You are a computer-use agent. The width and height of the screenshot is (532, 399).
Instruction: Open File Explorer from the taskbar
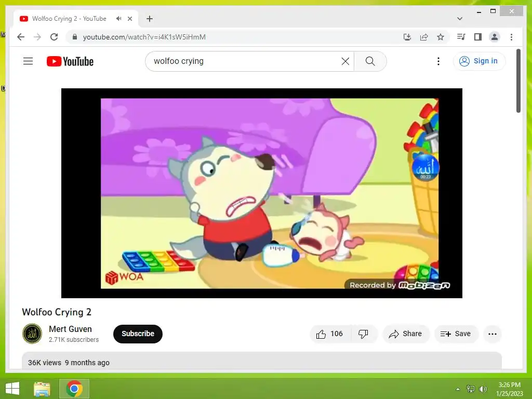pos(42,389)
